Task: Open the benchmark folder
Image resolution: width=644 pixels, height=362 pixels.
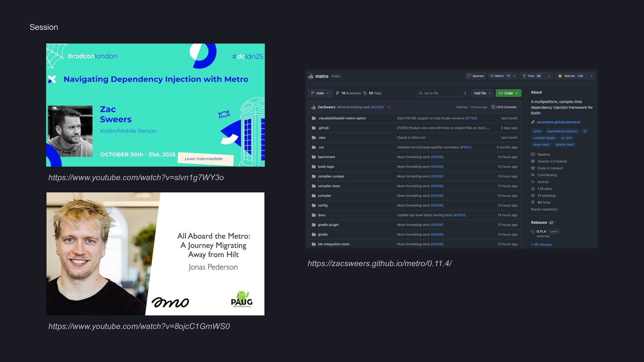Action: tap(326, 157)
